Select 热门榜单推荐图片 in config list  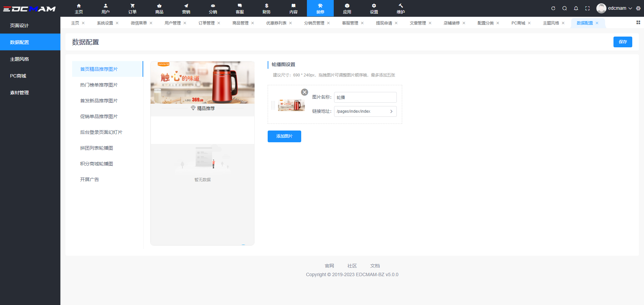pyautogui.click(x=99, y=85)
